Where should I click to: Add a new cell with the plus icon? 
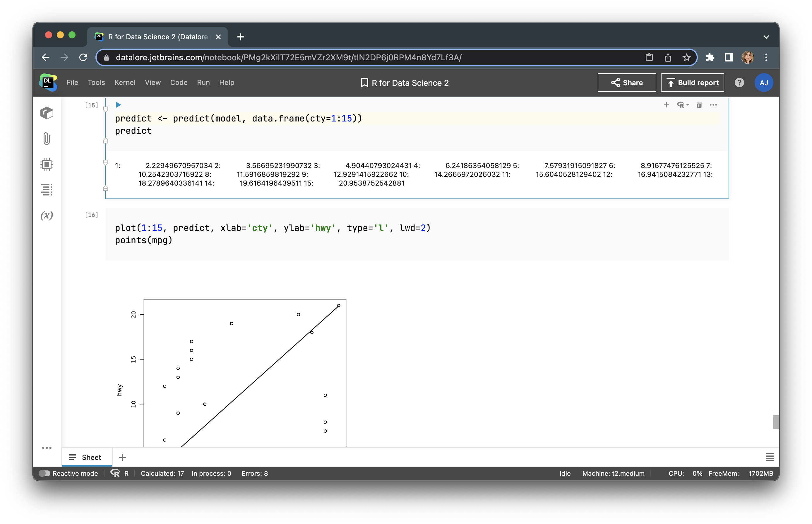(x=667, y=105)
